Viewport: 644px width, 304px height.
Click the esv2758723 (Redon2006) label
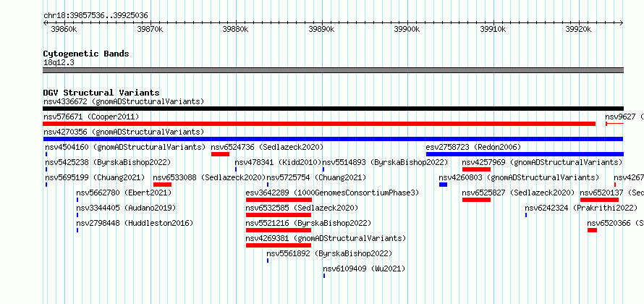click(x=473, y=147)
